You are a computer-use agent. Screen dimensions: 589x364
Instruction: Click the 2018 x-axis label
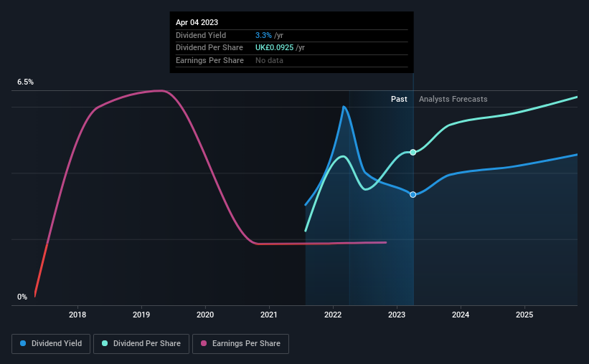click(77, 315)
